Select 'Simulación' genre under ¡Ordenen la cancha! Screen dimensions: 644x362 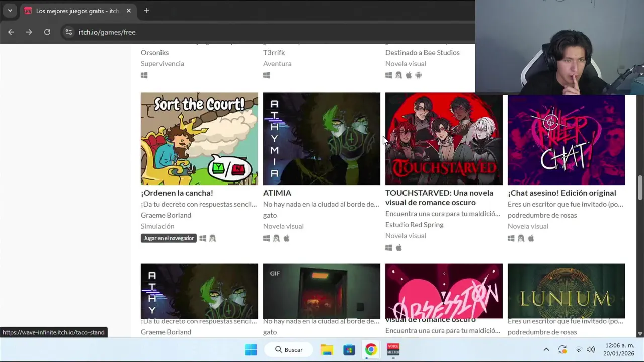tap(157, 226)
